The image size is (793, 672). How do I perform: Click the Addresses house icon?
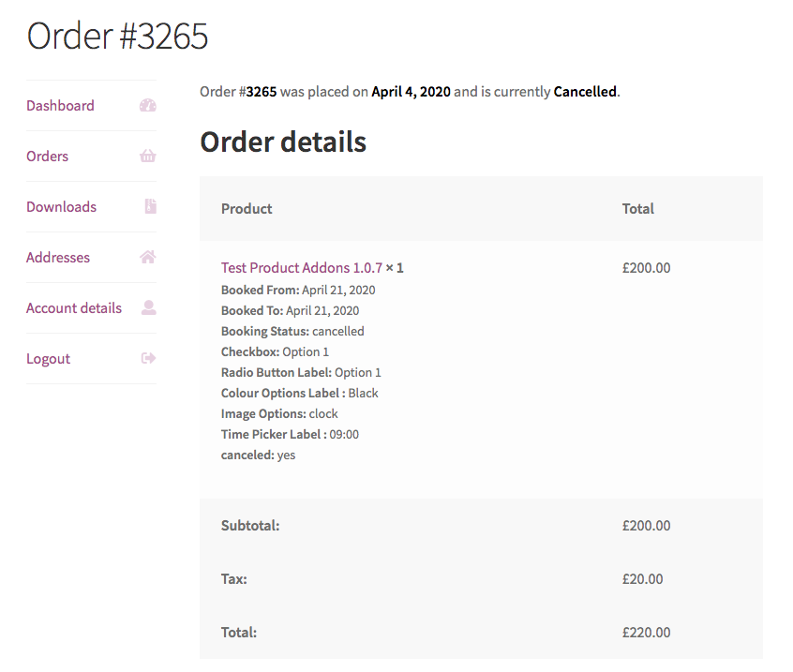click(148, 257)
